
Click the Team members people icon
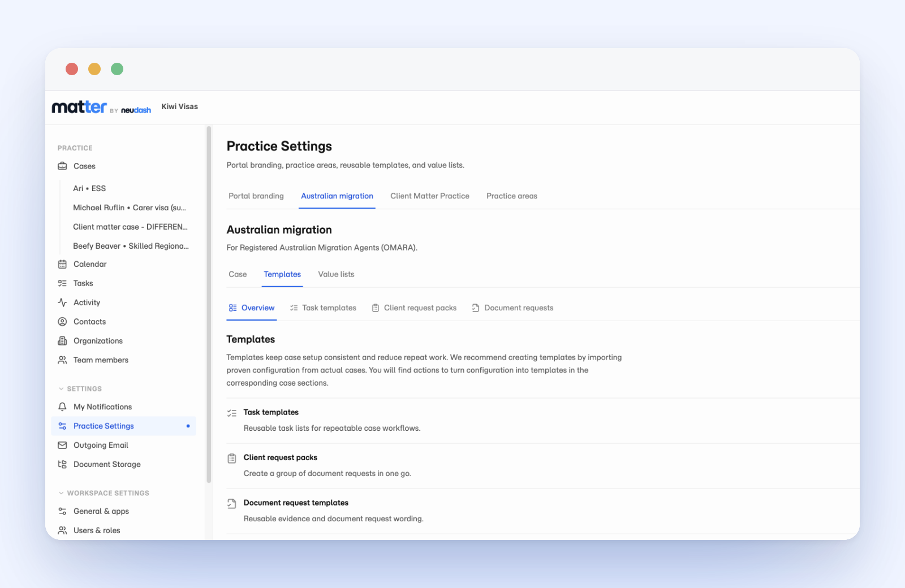coord(62,360)
